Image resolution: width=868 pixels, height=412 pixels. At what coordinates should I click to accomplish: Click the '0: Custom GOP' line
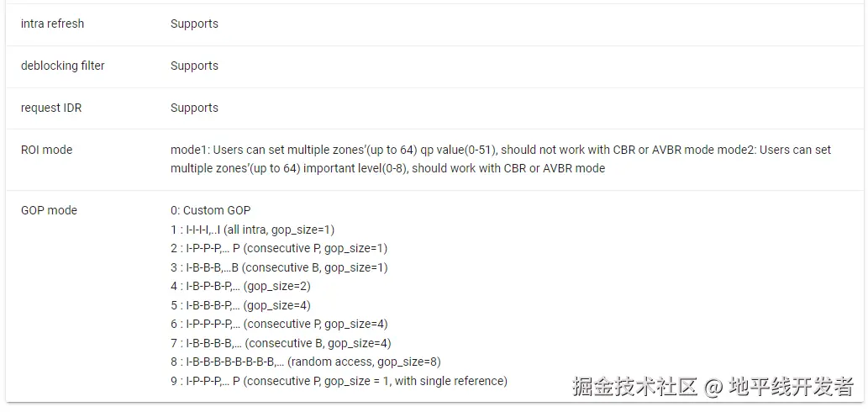pos(210,210)
